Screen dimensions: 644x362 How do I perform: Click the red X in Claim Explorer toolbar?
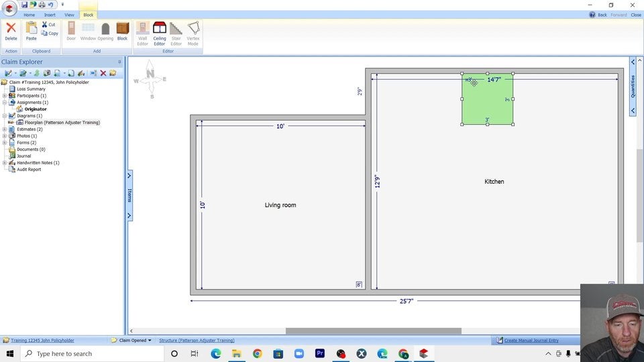coord(103,73)
